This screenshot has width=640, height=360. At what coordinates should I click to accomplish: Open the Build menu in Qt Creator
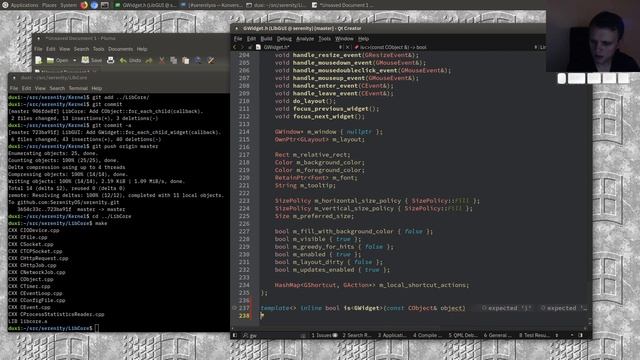(x=267, y=39)
